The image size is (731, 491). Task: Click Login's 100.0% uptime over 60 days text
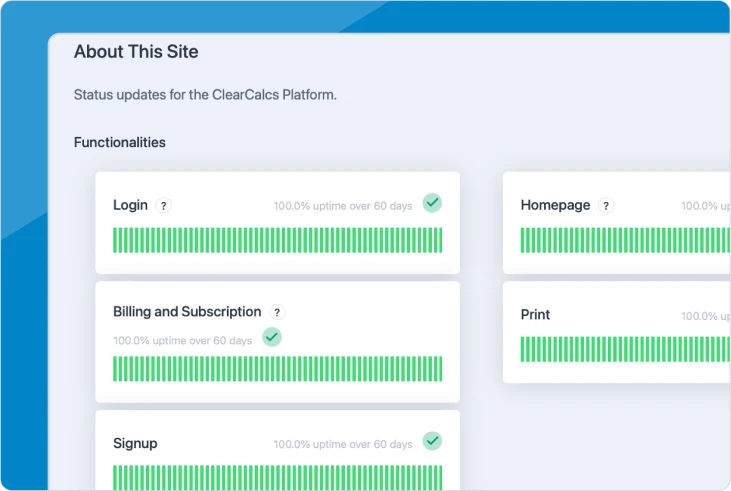[343, 206]
